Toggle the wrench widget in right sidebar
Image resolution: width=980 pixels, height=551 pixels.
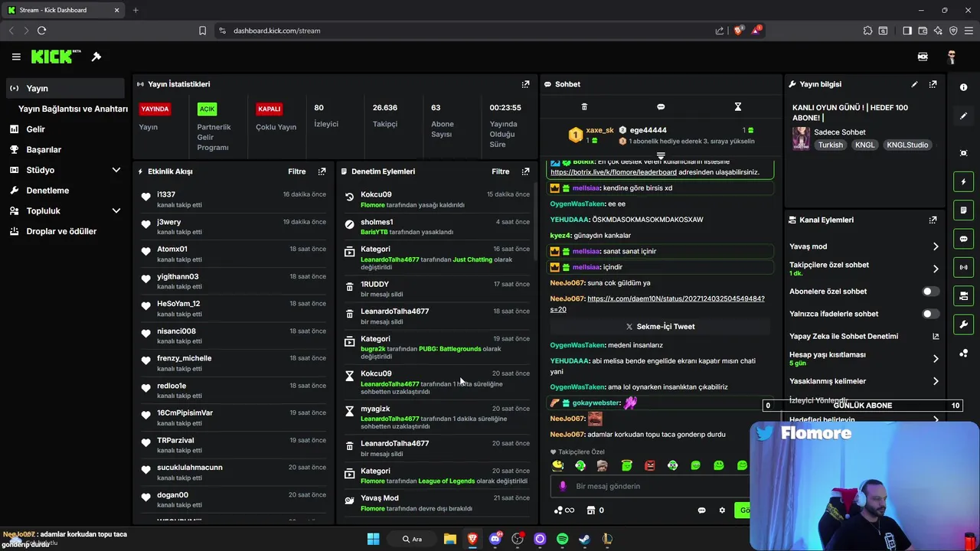point(963,324)
